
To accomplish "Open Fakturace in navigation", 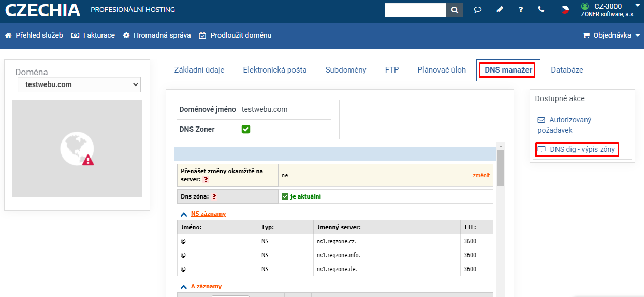I will point(93,36).
